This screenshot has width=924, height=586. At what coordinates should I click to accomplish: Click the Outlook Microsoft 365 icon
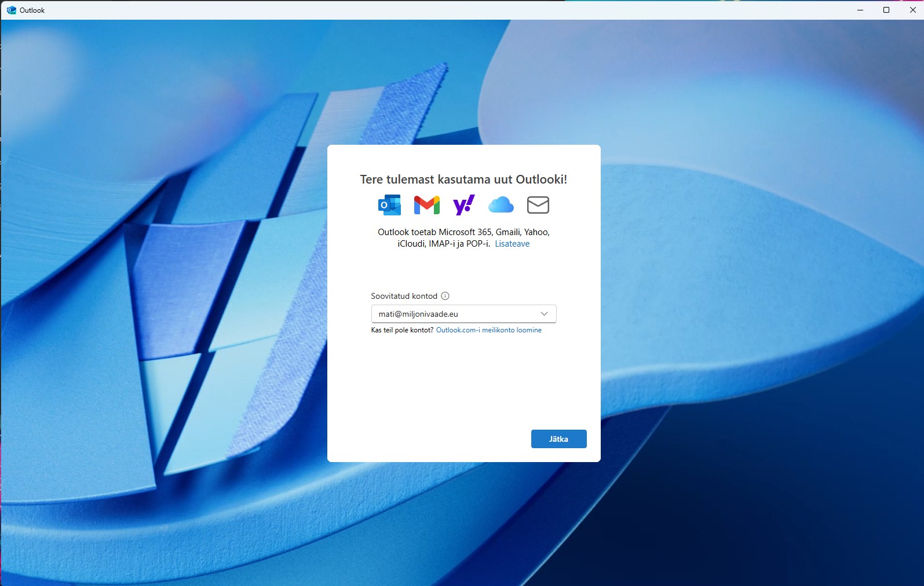click(389, 205)
